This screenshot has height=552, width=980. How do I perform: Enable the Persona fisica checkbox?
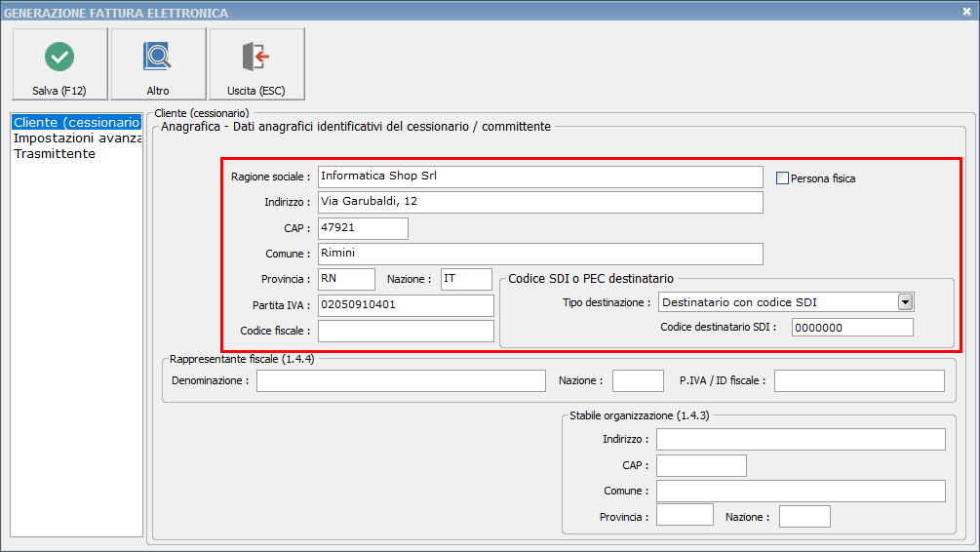tap(782, 178)
